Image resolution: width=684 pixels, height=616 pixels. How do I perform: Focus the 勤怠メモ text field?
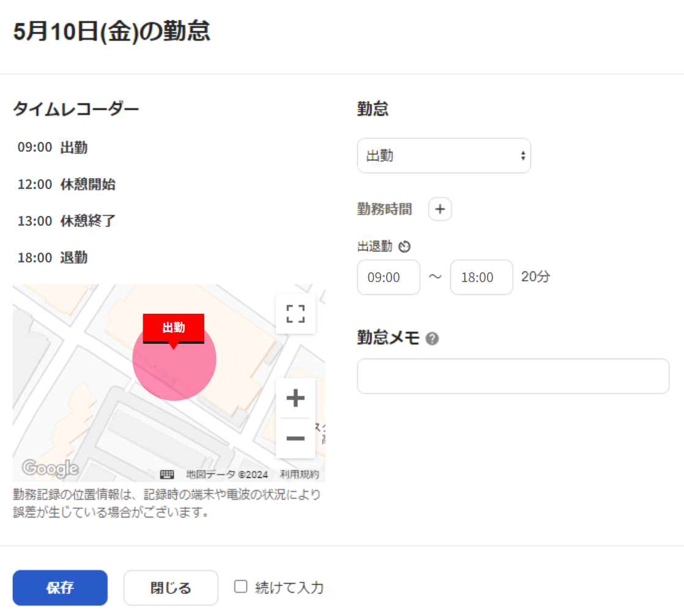coord(513,376)
